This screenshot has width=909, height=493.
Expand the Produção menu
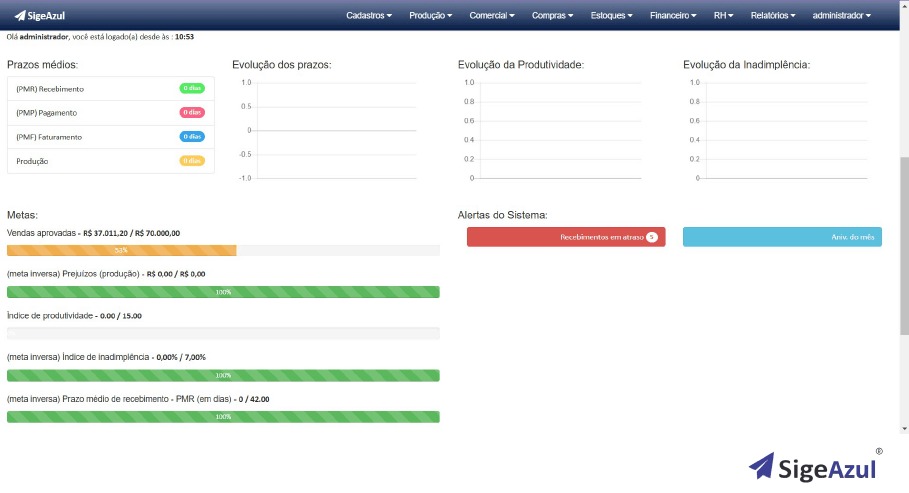point(430,16)
